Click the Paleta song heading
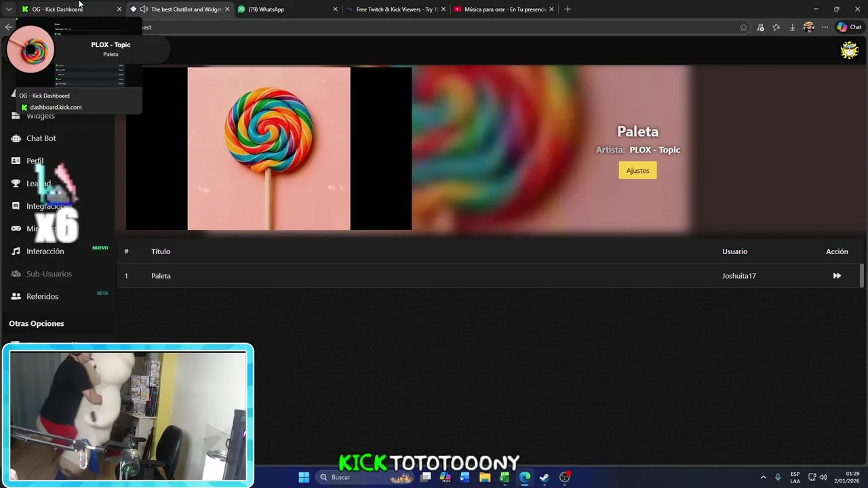This screenshot has height=488, width=868. coord(637,131)
